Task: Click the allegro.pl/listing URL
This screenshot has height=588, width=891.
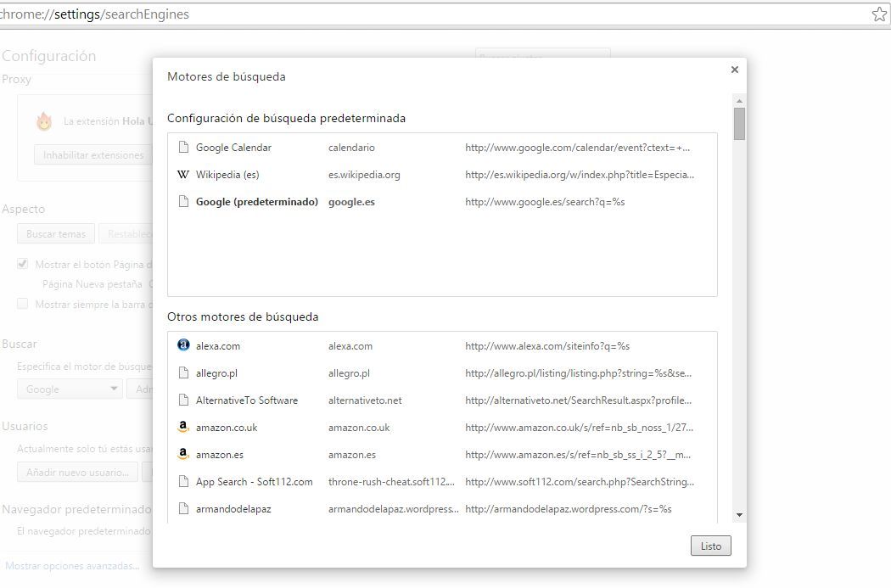Action: coord(579,373)
